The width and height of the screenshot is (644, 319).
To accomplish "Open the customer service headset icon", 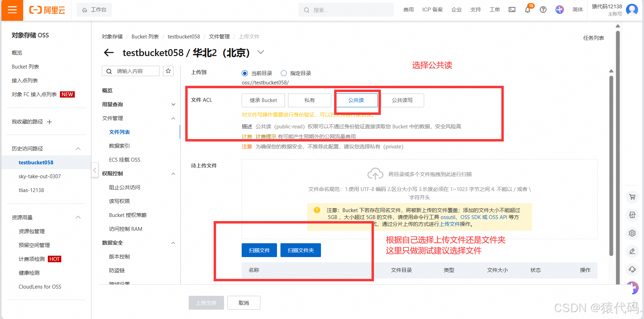I will (632, 269).
